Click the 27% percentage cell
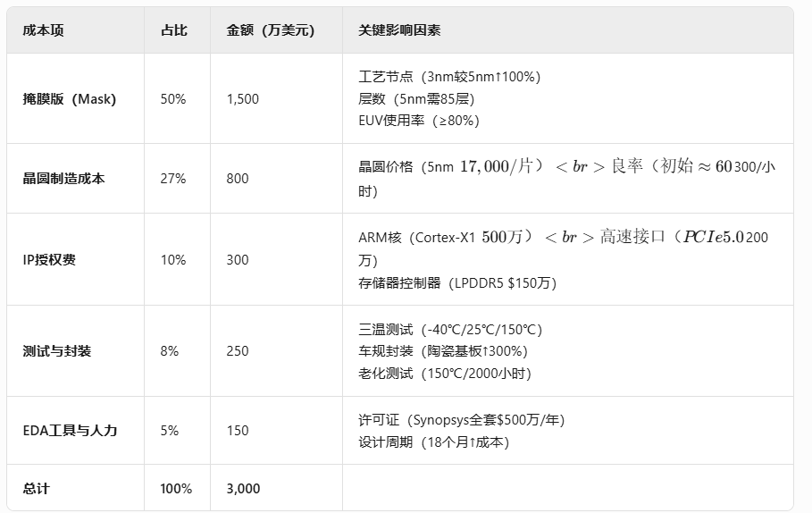 coord(173,179)
